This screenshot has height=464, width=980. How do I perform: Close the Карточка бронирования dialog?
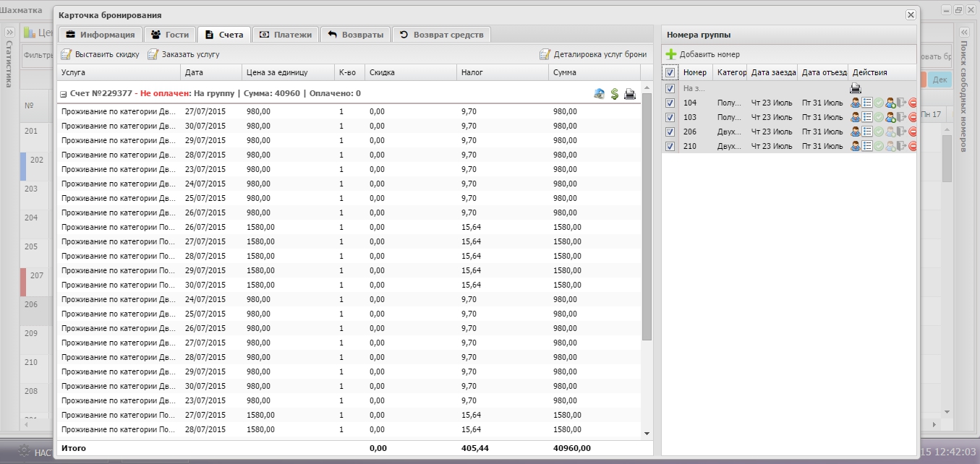point(911,14)
